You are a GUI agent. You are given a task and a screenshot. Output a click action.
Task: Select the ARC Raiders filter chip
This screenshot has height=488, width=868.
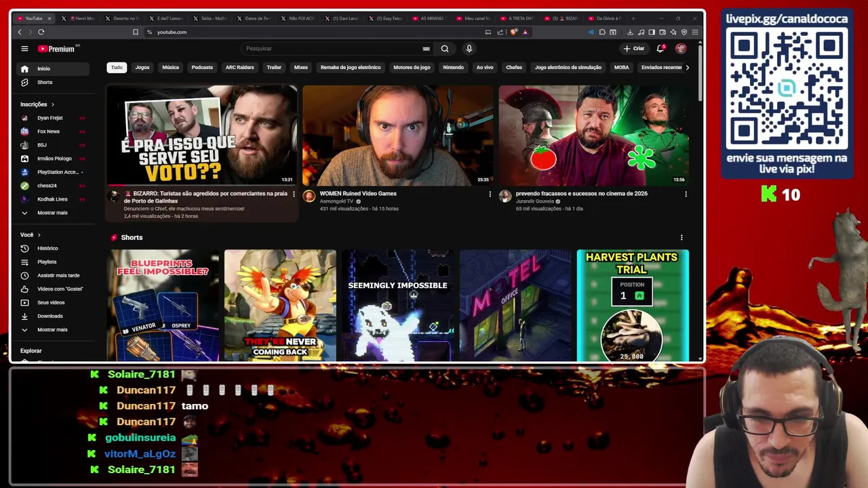pyautogui.click(x=239, y=67)
